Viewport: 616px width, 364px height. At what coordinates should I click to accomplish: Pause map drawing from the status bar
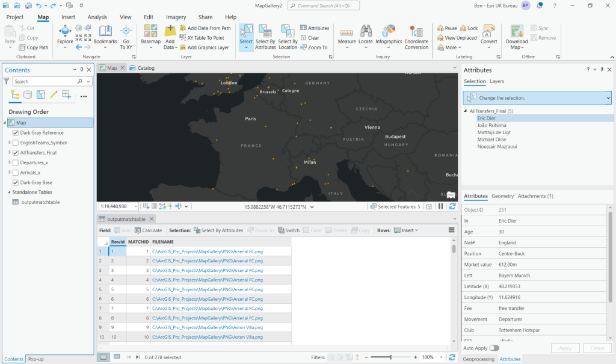tap(441, 207)
